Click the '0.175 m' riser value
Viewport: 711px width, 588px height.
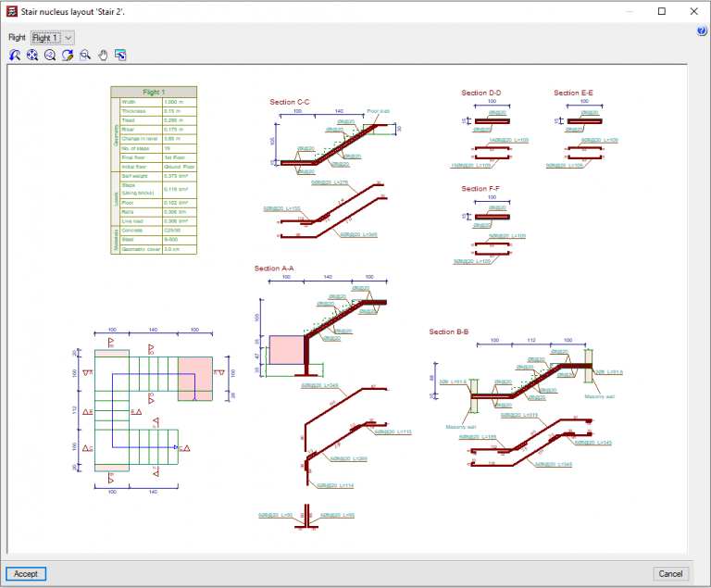click(x=174, y=130)
